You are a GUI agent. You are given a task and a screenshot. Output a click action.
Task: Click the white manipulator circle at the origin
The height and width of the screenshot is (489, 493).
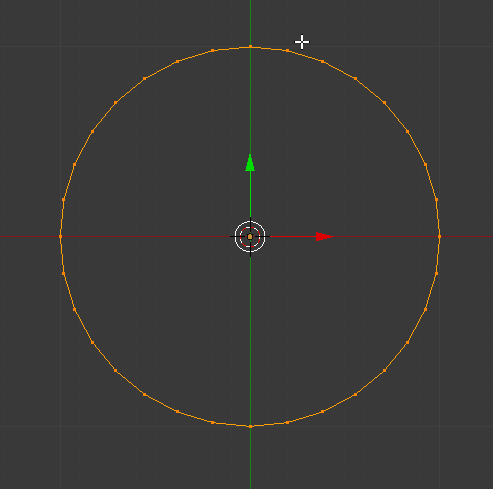point(250,237)
